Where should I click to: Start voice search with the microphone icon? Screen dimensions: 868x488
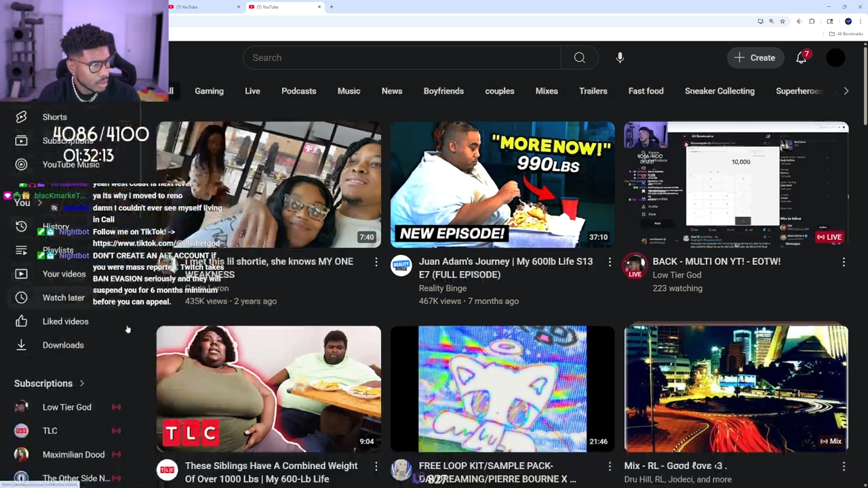click(620, 58)
